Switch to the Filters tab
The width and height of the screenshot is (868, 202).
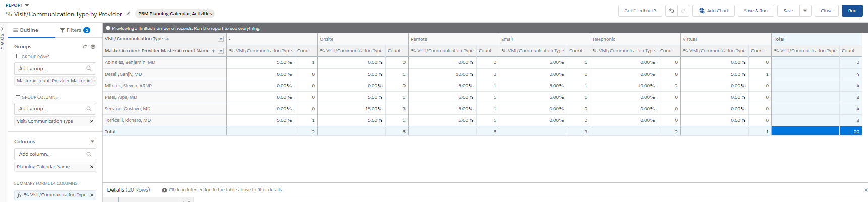coord(75,30)
